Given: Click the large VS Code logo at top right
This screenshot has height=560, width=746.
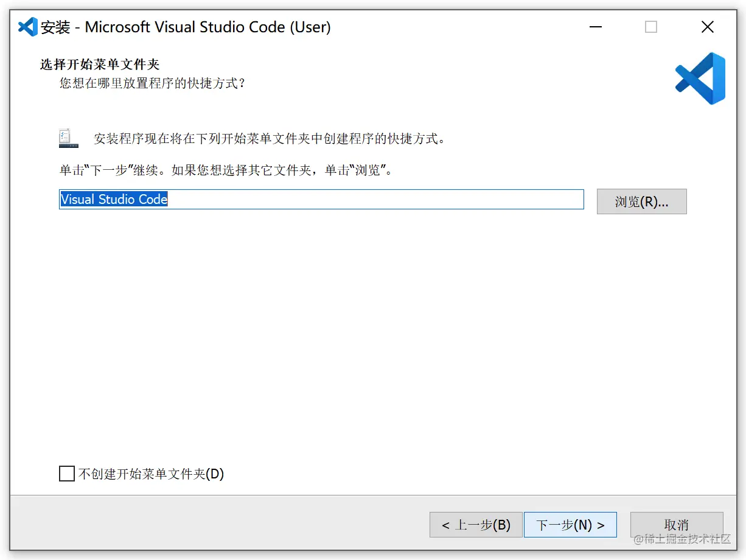Looking at the screenshot, I should (x=700, y=79).
